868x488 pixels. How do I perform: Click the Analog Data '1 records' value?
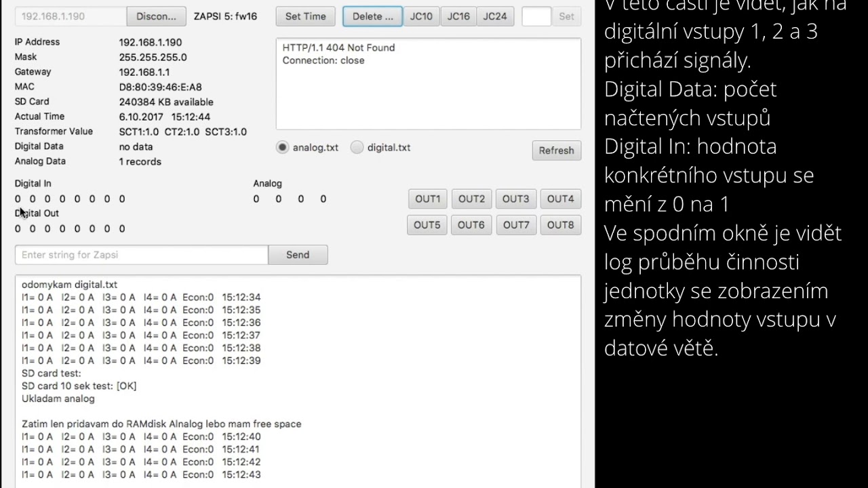pyautogui.click(x=140, y=161)
